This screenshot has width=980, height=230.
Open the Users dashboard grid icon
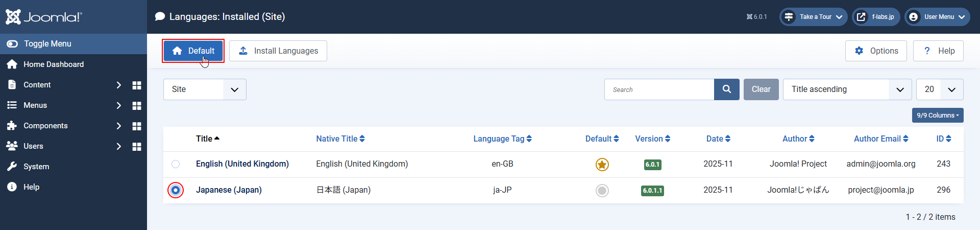click(x=137, y=147)
